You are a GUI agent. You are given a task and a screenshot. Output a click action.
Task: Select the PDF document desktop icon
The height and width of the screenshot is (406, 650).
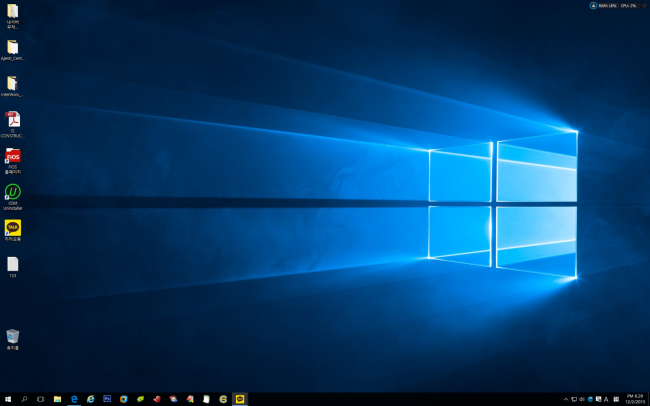pos(13,121)
